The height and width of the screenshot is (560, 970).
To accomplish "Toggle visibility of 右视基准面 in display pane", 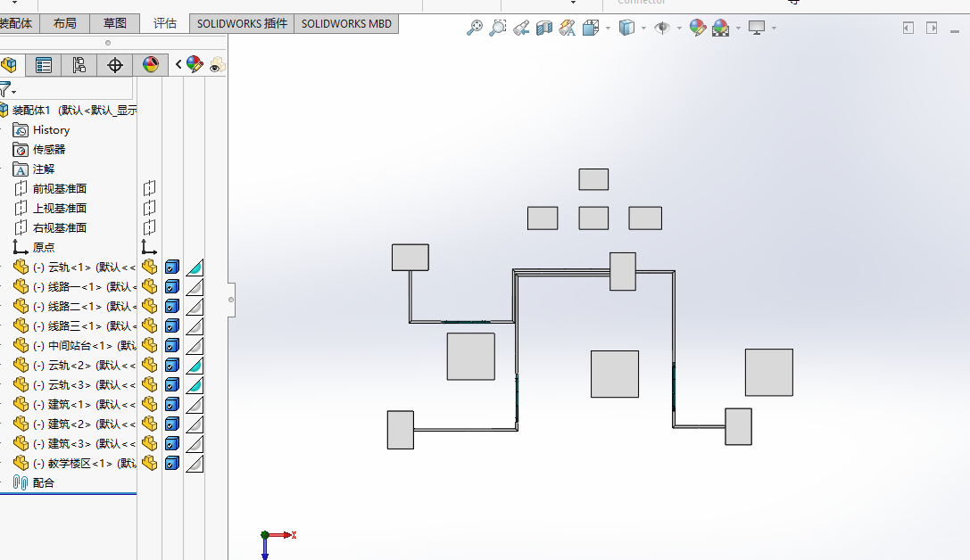I will coord(149,227).
